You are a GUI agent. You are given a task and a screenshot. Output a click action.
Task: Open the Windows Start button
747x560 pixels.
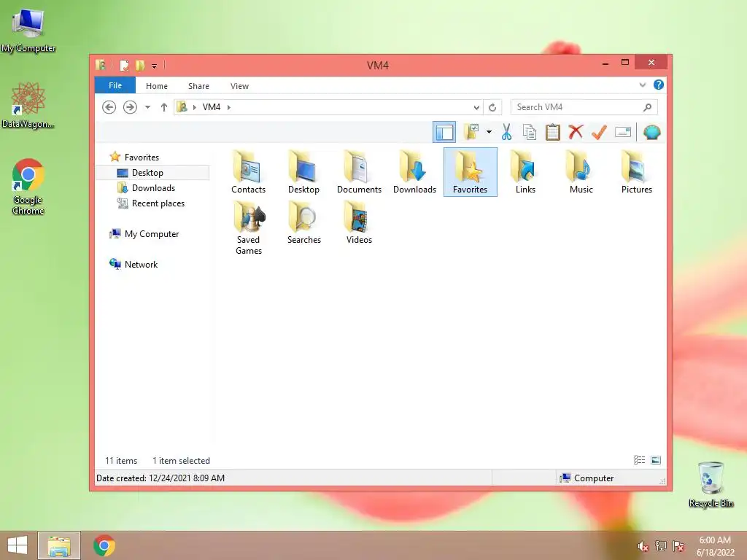18,545
